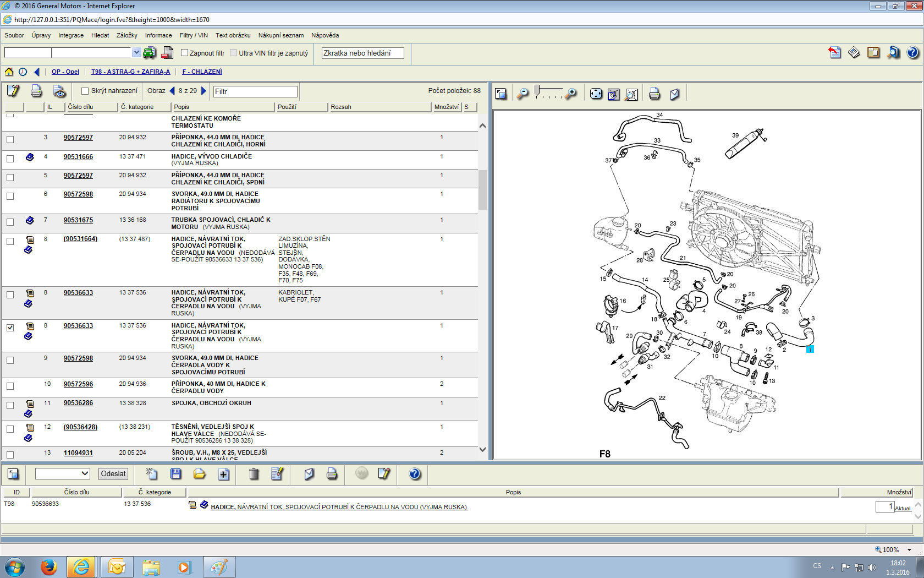Enable the 'Zapnout filtr' checkbox

(x=185, y=53)
